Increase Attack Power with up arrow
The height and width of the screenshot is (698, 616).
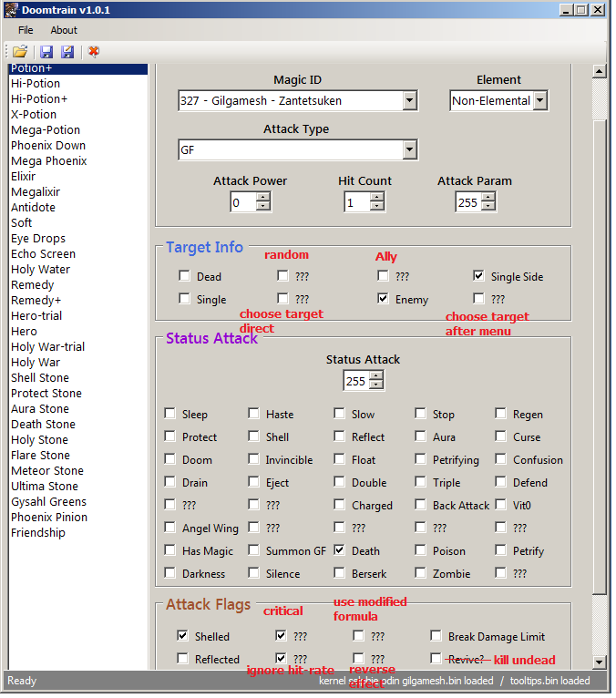[263, 198]
